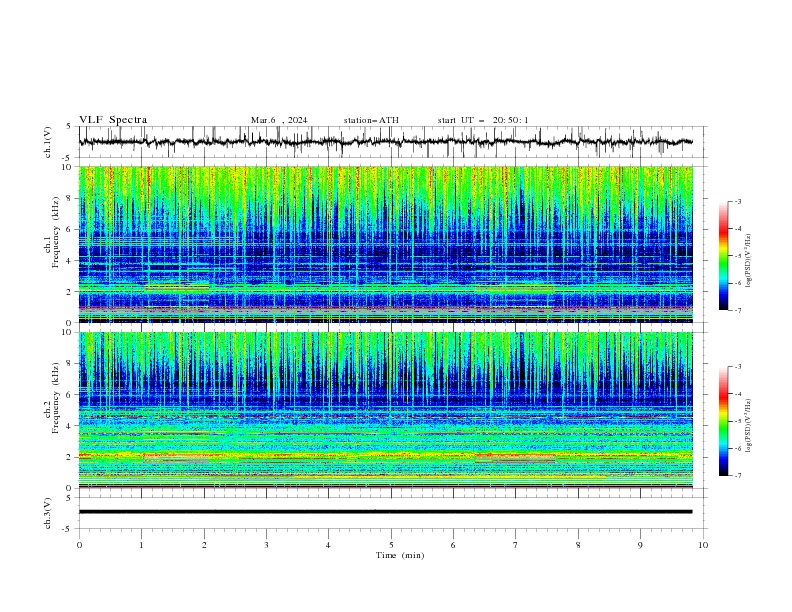Click the '-5' value on ch.1 colorbar
The image size is (792, 612).
738,256
